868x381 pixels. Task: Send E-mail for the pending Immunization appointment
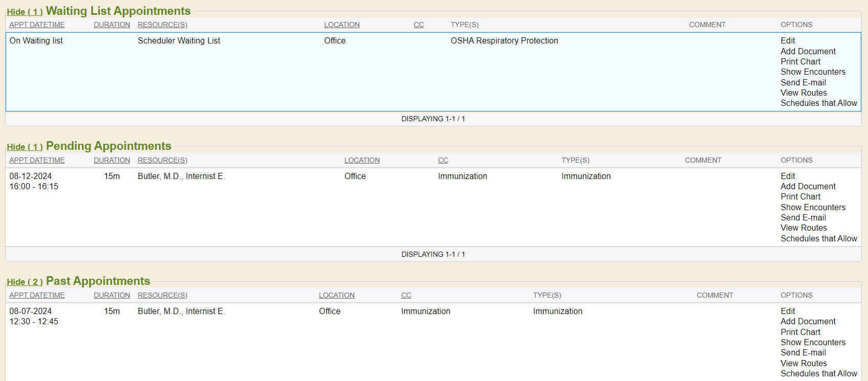point(803,217)
